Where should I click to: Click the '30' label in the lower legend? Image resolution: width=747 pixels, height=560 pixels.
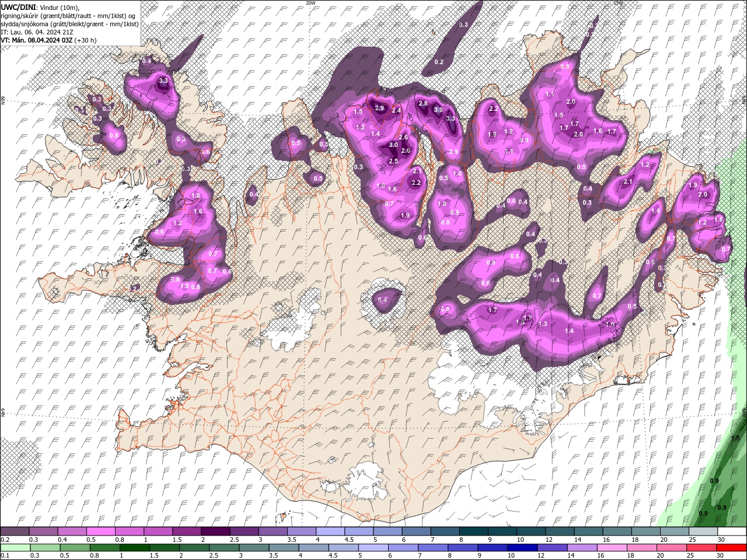click(720, 555)
